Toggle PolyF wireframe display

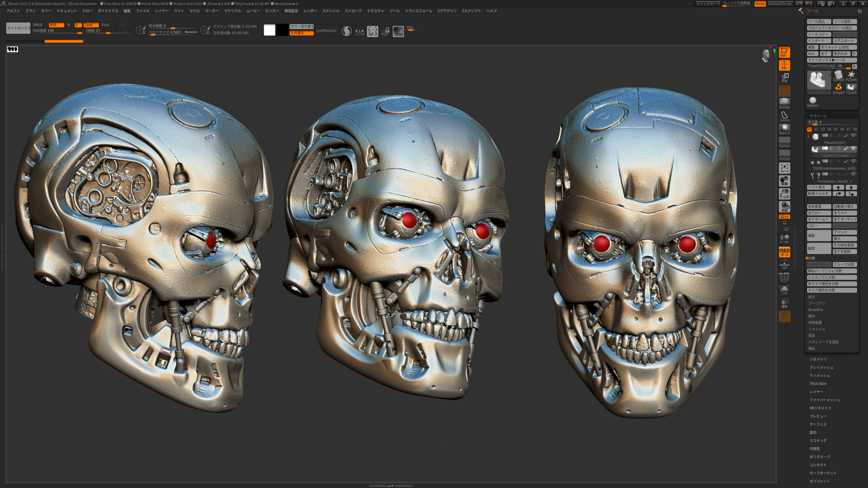[x=784, y=277]
